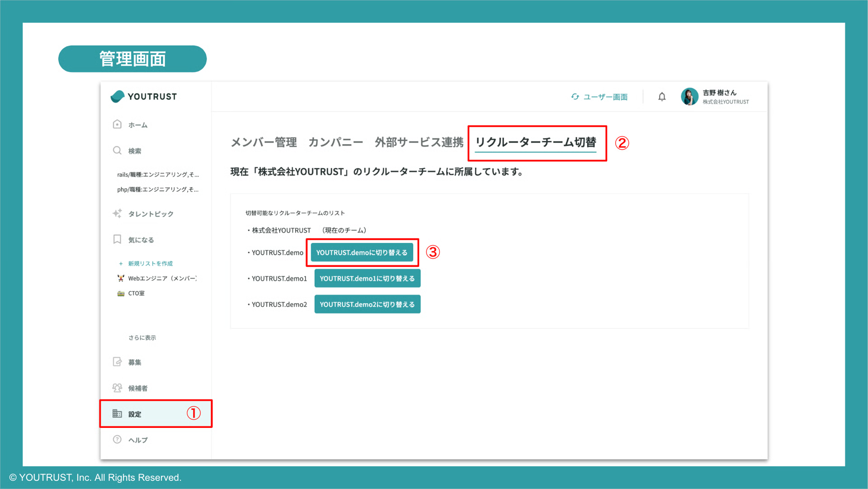
Task: Click the 候補者 people icon
Action: point(117,388)
